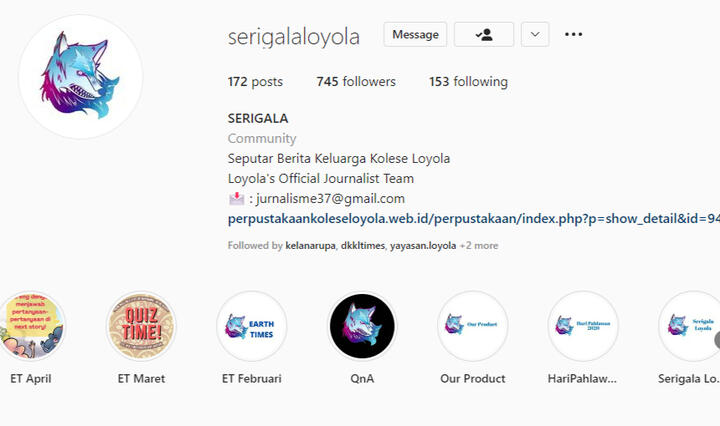Open the three-dot options menu

(x=574, y=34)
